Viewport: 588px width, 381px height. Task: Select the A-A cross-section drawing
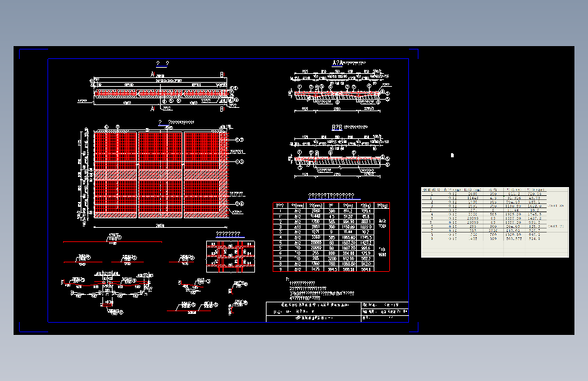point(340,91)
